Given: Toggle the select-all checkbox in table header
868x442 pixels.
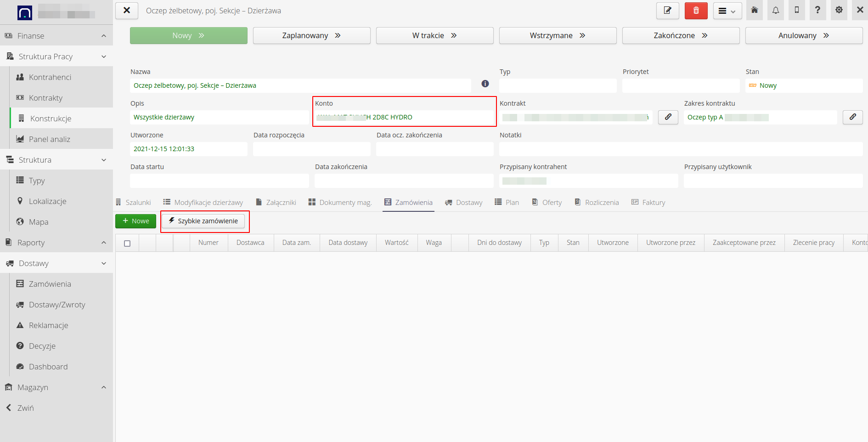Looking at the screenshot, I should (x=127, y=243).
